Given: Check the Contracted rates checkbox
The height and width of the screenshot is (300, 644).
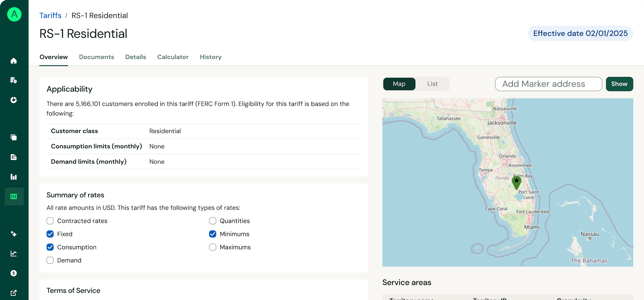Looking at the screenshot, I should [50, 221].
